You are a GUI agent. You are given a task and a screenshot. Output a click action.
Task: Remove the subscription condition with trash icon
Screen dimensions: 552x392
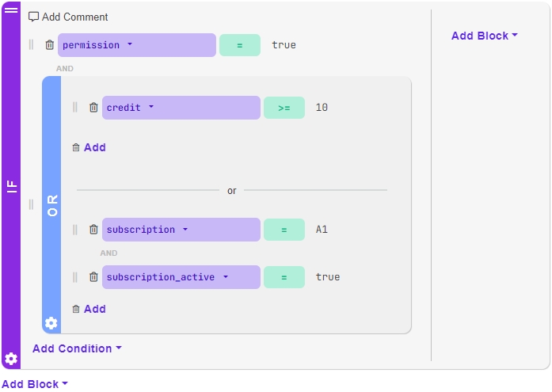click(93, 230)
